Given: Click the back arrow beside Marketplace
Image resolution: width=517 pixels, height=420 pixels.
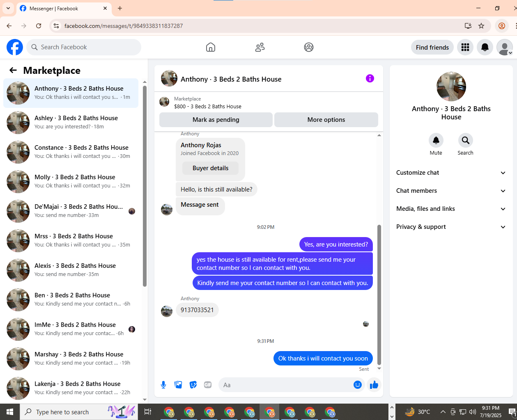Looking at the screenshot, I should point(13,70).
